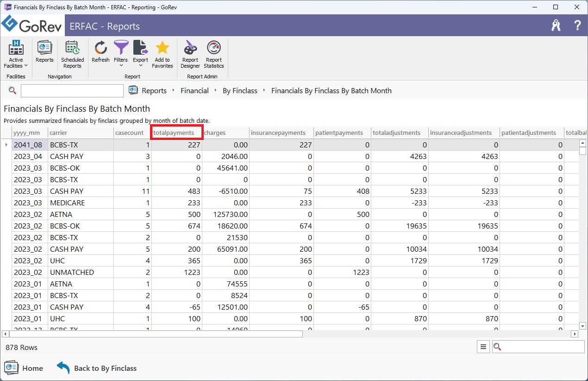Click vertical scrollbar down arrow
588x381 pixels.
[583, 326]
